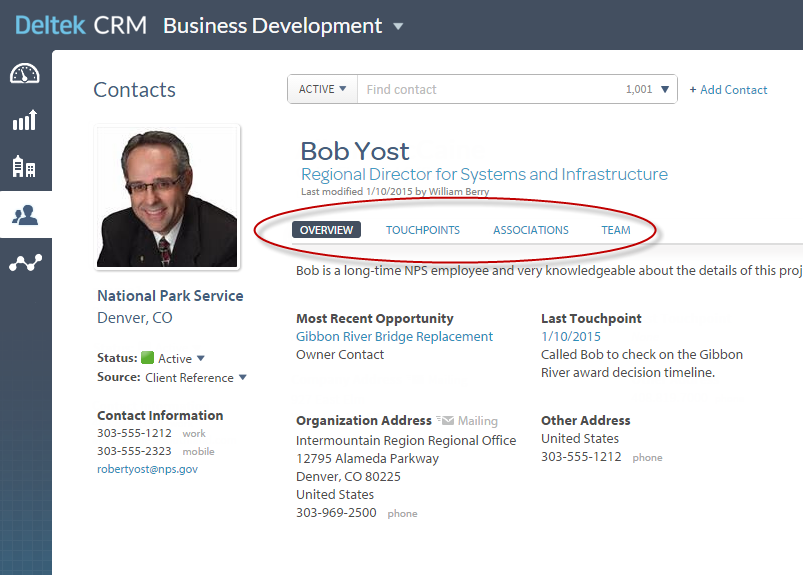Open the connected-dots graph icon in sidebar
The width and height of the screenshot is (803, 575).
click(x=25, y=263)
